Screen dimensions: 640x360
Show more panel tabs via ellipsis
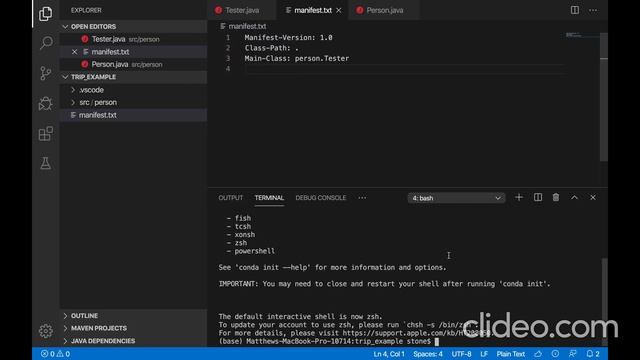click(x=362, y=198)
